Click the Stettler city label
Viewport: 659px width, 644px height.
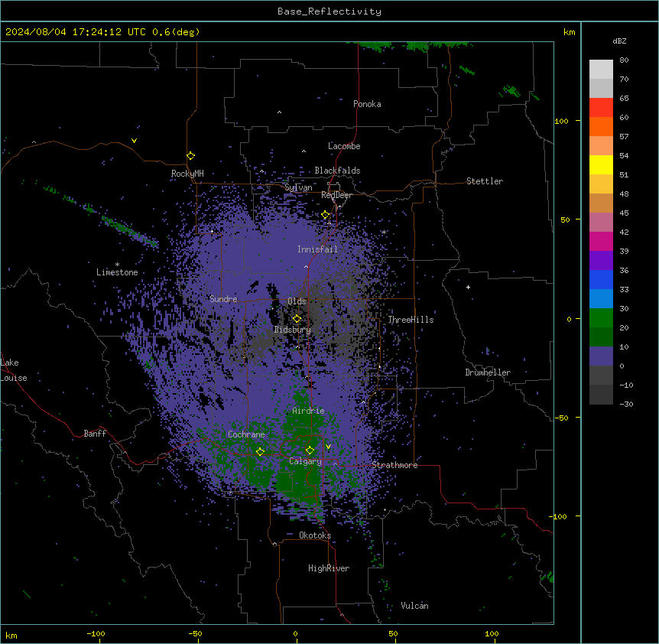[x=485, y=181]
